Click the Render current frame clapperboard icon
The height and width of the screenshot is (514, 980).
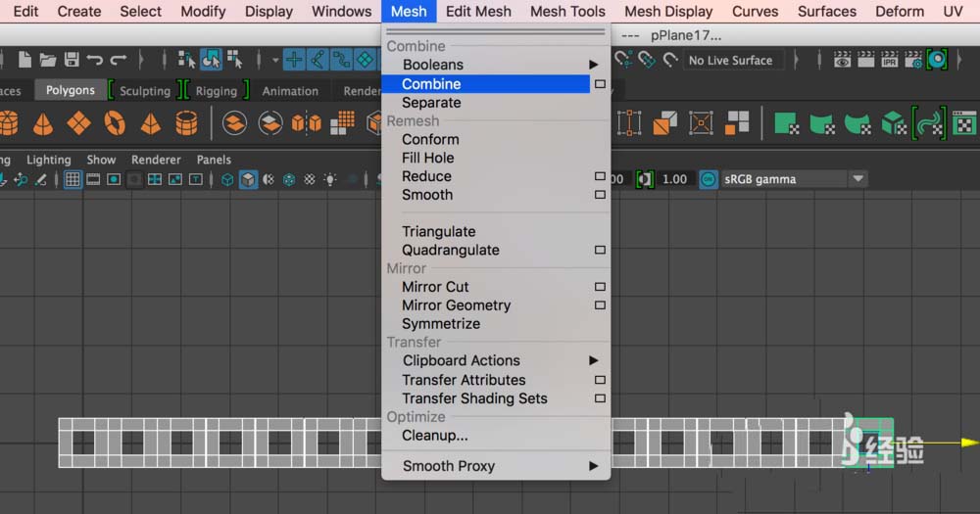(x=865, y=60)
